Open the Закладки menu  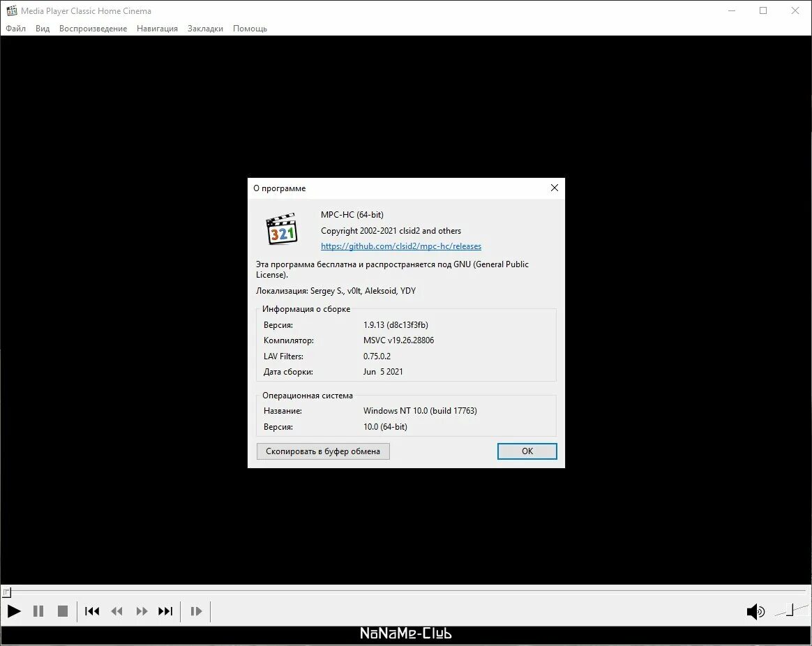(x=205, y=29)
